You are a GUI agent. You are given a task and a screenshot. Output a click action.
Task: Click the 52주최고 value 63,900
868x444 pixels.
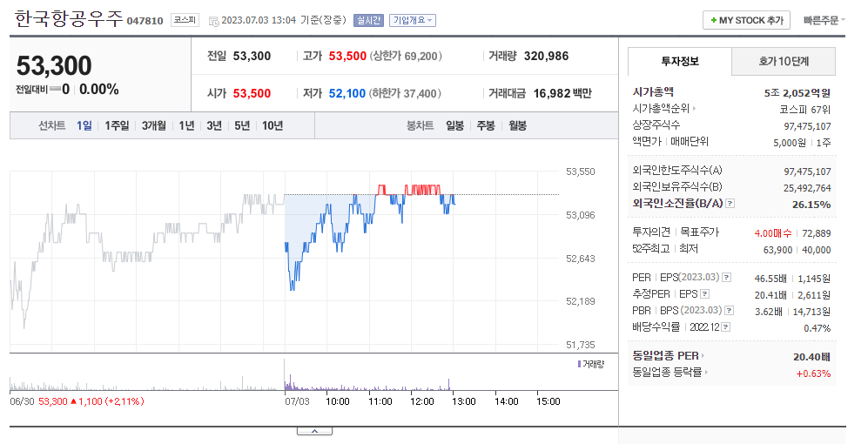pos(777,250)
